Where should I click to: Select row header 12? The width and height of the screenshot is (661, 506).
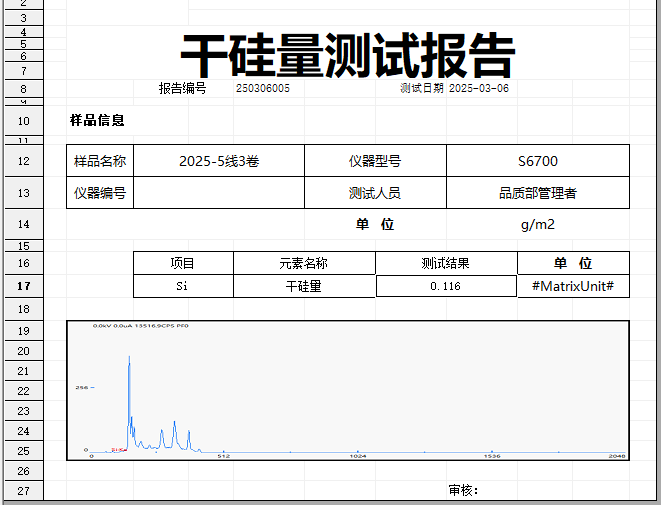(24, 161)
